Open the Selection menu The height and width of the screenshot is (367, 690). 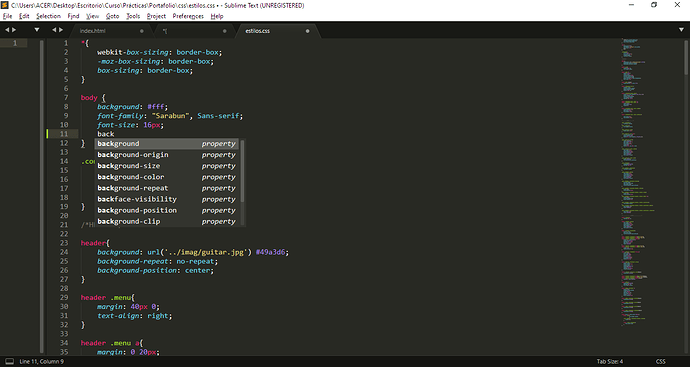pos(48,16)
